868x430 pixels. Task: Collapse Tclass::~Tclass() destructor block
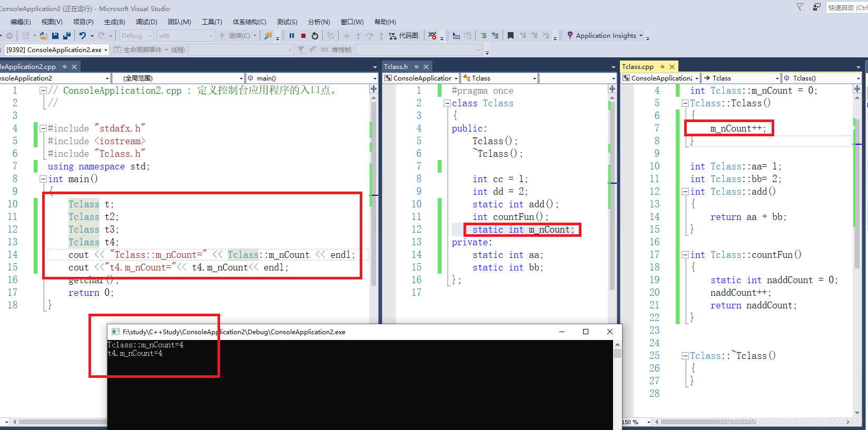pyautogui.click(x=685, y=356)
